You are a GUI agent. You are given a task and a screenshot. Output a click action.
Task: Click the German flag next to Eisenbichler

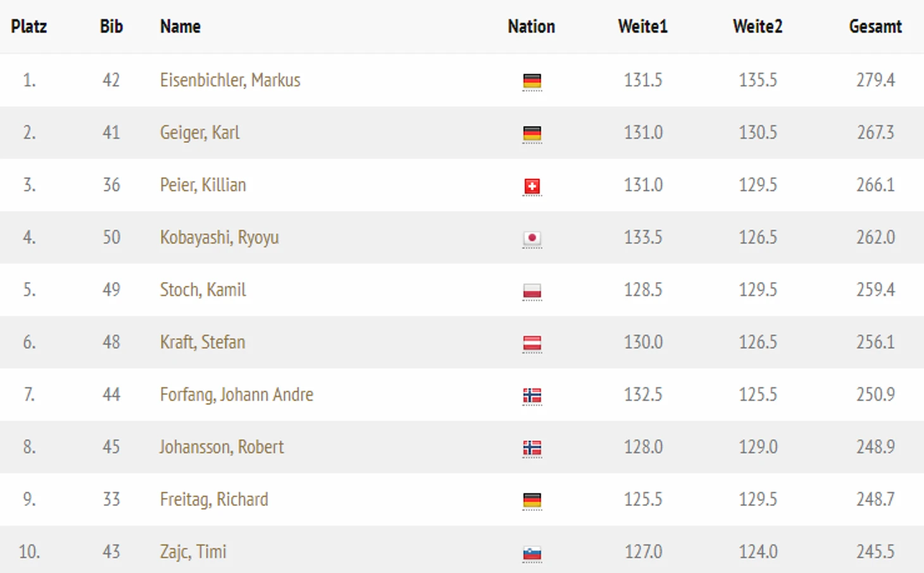(532, 81)
